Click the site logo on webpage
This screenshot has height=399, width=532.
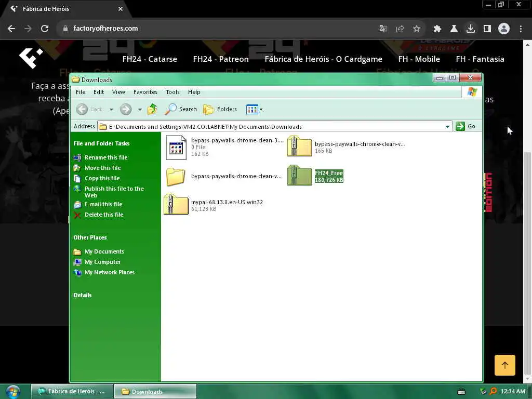pos(31,58)
